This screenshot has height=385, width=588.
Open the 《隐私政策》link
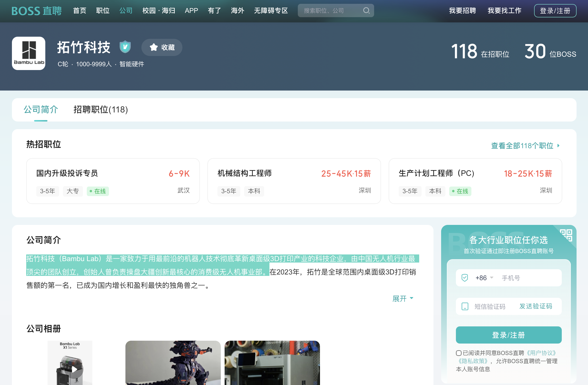(x=473, y=361)
